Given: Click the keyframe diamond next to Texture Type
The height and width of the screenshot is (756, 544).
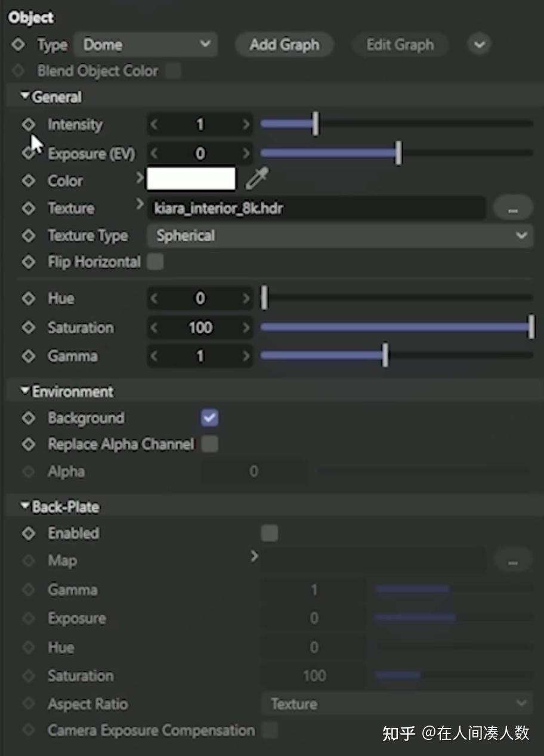Looking at the screenshot, I should pos(28,236).
